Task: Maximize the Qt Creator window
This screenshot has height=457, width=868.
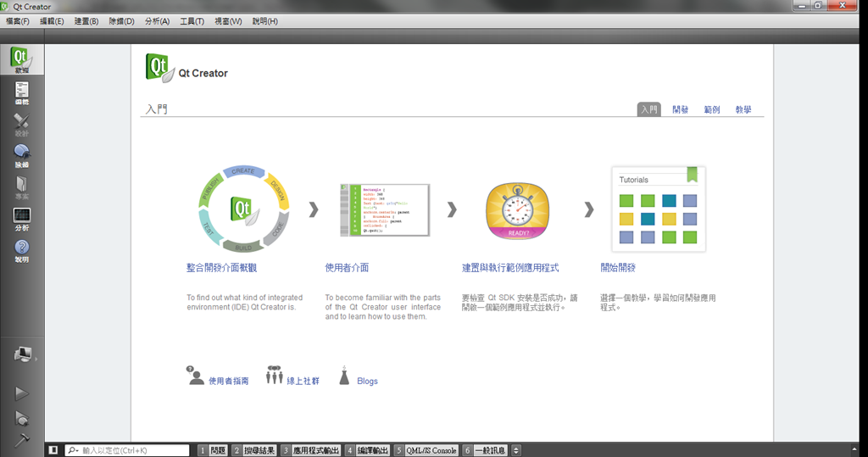Action: 818,6
